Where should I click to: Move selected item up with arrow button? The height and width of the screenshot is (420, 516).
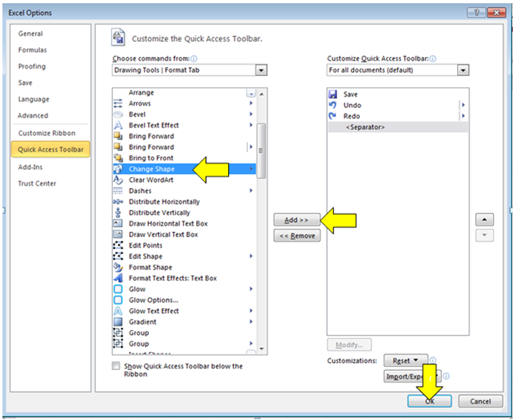point(484,219)
